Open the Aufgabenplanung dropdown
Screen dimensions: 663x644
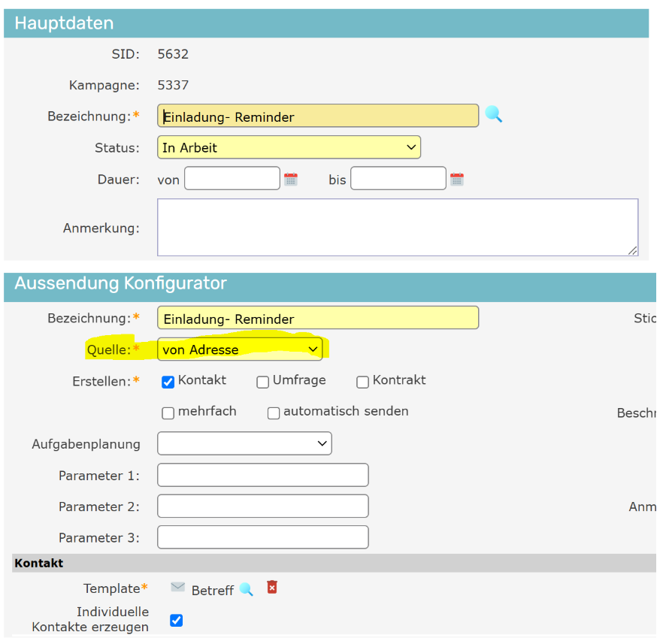click(x=244, y=444)
